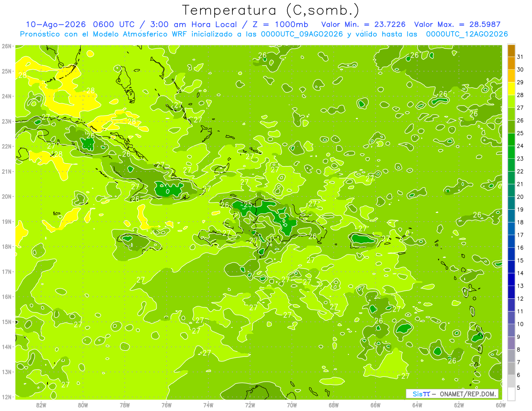
Task: Click the '16N' latitude axis label
Action: point(6,297)
